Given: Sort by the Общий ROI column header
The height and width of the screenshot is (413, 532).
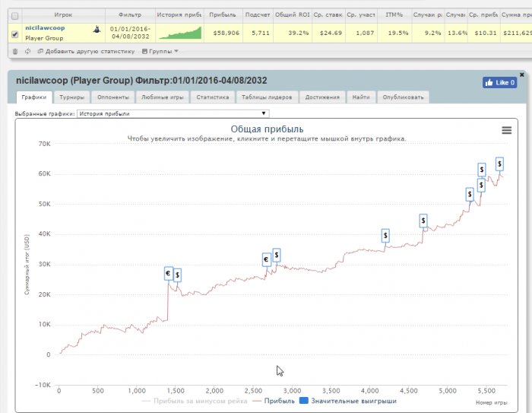Looking at the screenshot, I should tap(292, 15).
